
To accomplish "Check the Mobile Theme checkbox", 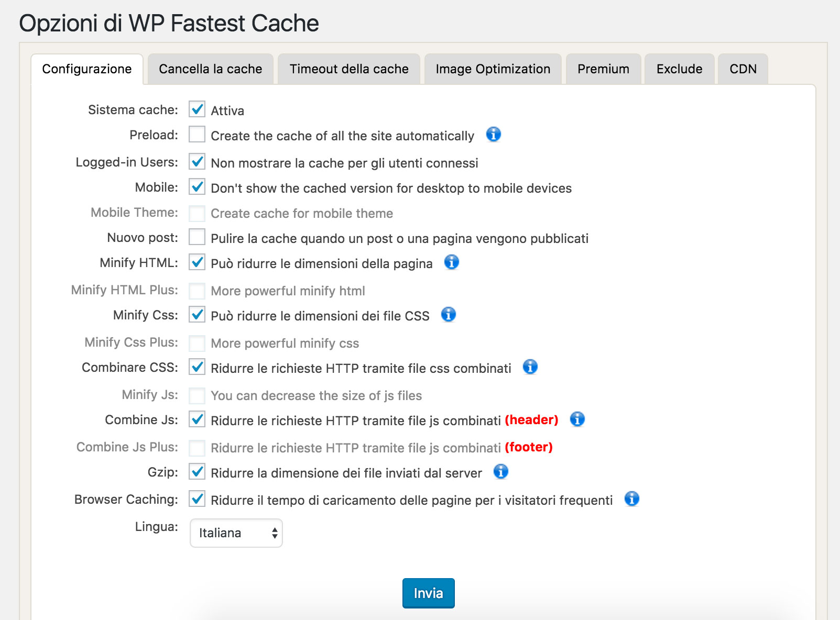I will tap(197, 213).
